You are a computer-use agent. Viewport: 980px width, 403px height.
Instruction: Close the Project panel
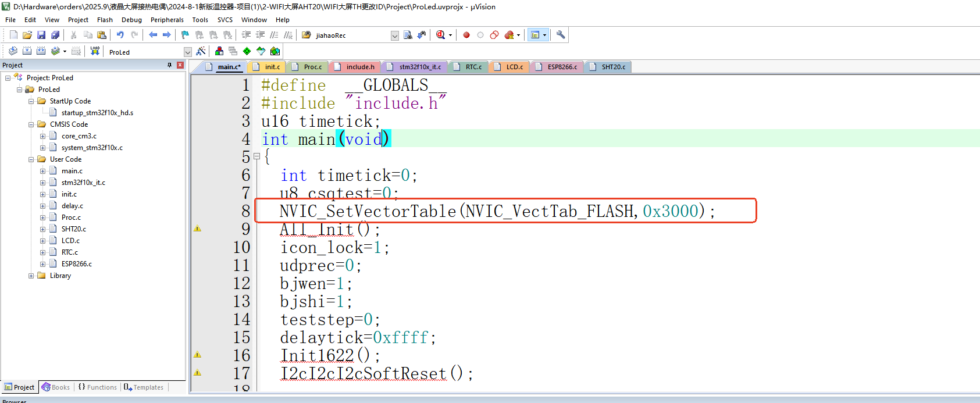click(x=180, y=65)
